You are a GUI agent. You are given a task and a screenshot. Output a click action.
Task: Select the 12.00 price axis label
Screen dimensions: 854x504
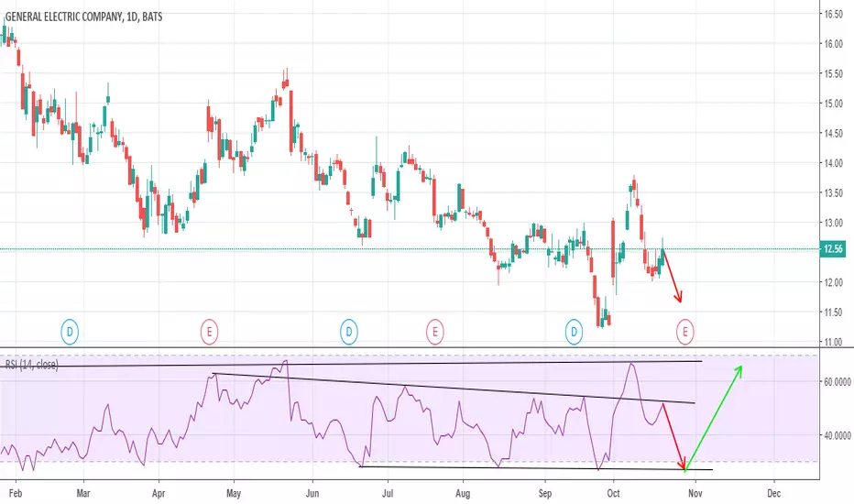point(833,282)
